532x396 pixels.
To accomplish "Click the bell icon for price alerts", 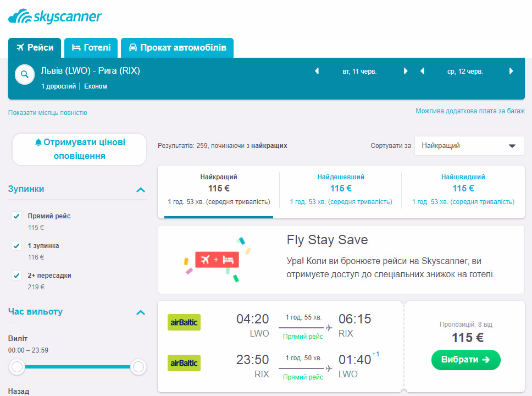I will (x=38, y=142).
